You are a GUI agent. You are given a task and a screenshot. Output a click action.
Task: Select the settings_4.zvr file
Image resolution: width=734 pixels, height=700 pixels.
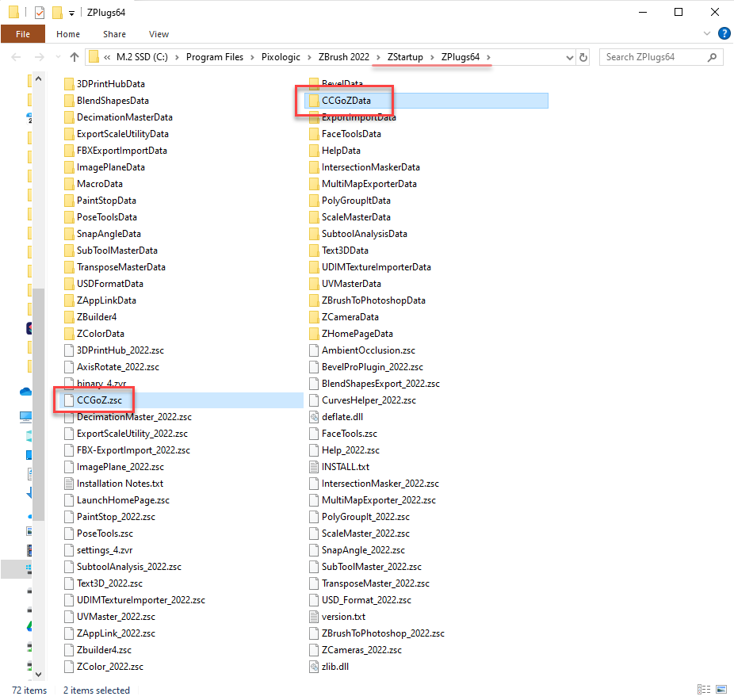click(x=98, y=550)
